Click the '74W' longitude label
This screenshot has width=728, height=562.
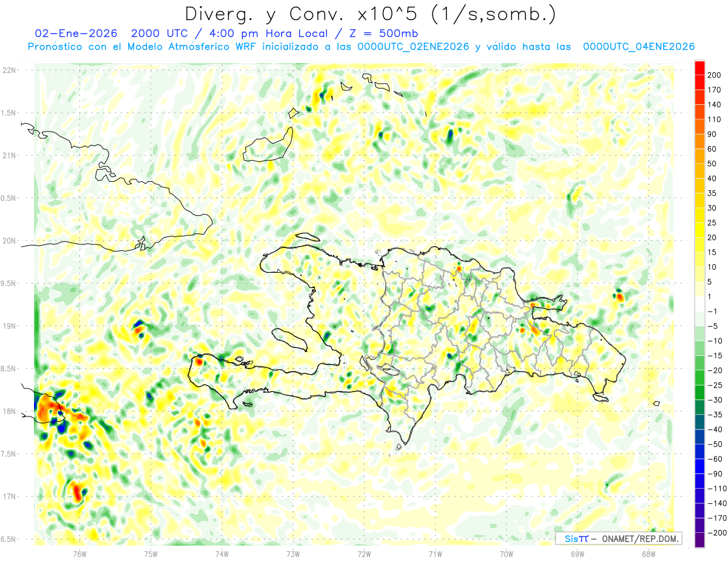222,554
